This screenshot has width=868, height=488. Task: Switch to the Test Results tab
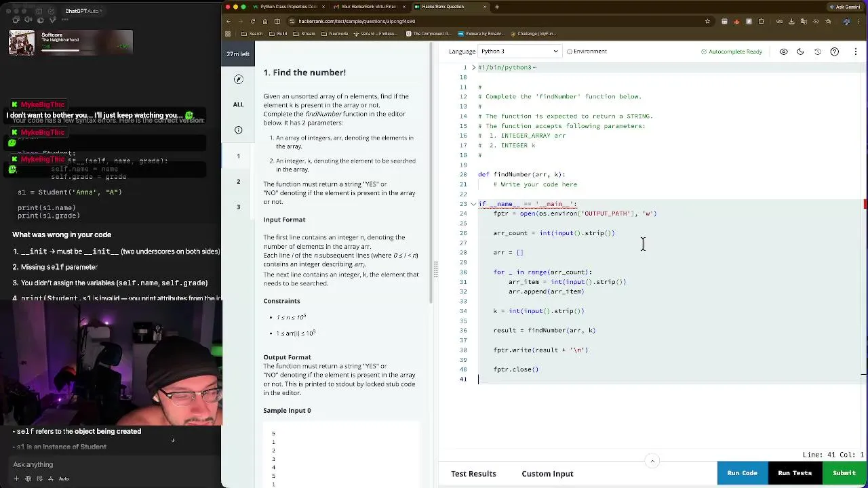click(x=473, y=474)
